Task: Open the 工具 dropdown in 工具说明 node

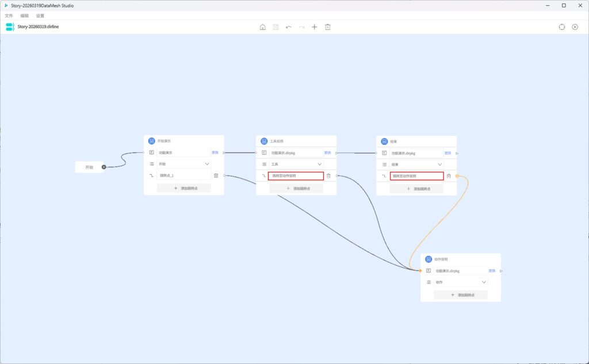Action: tap(320, 164)
